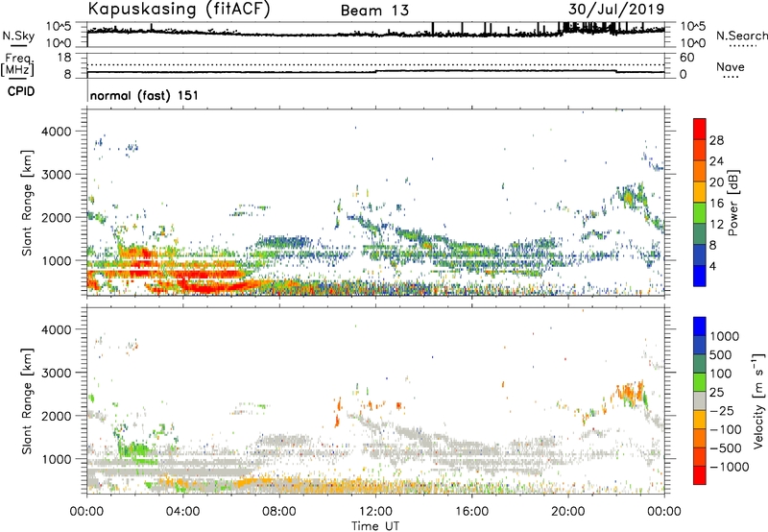
Task: Select the 'Power [dB]' color bar title
Action: [733, 203]
